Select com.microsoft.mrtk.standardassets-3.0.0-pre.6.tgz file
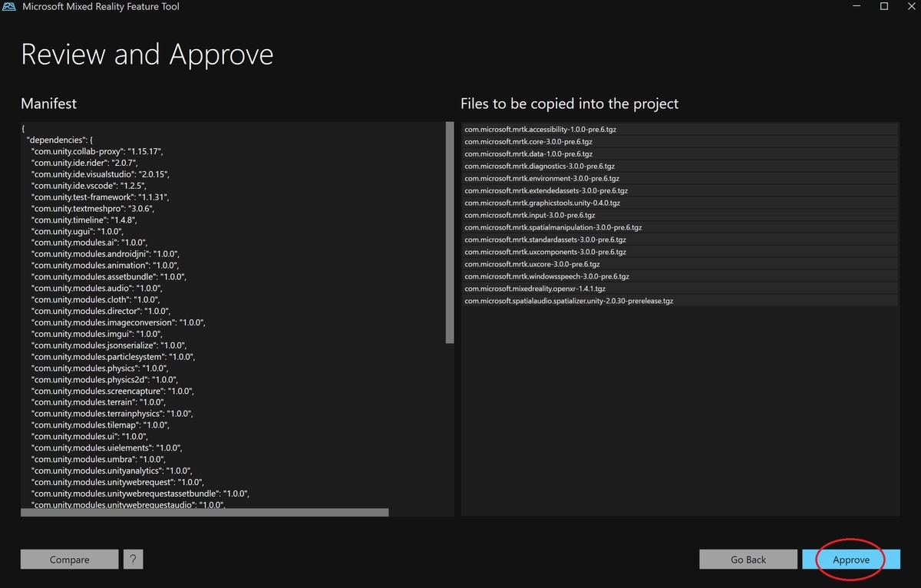The width and height of the screenshot is (921, 588). point(679,239)
